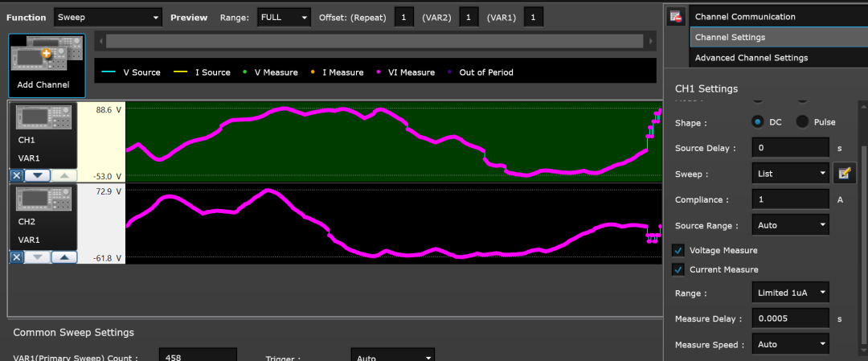The height and width of the screenshot is (361, 868).
Task: Click the settings panel collapse icon
Action: pos(676,17)
